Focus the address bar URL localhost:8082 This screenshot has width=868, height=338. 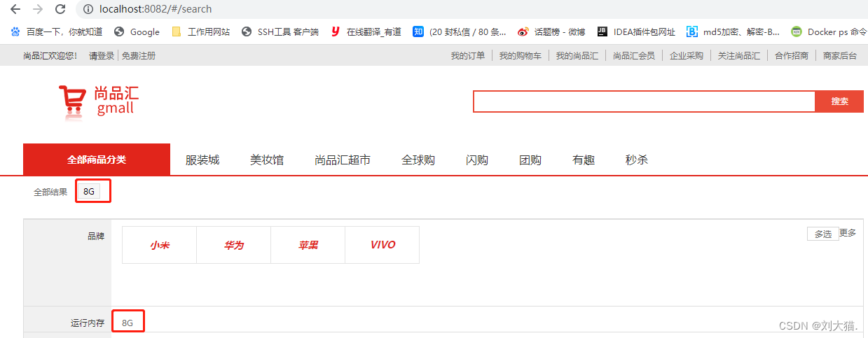tap(156, 9)
